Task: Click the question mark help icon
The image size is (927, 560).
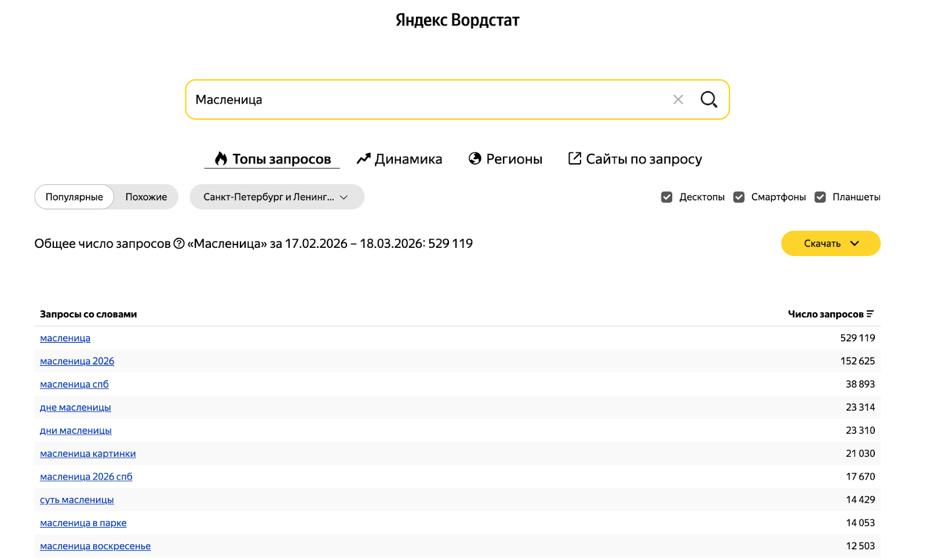Action: [x=179, y=244]
